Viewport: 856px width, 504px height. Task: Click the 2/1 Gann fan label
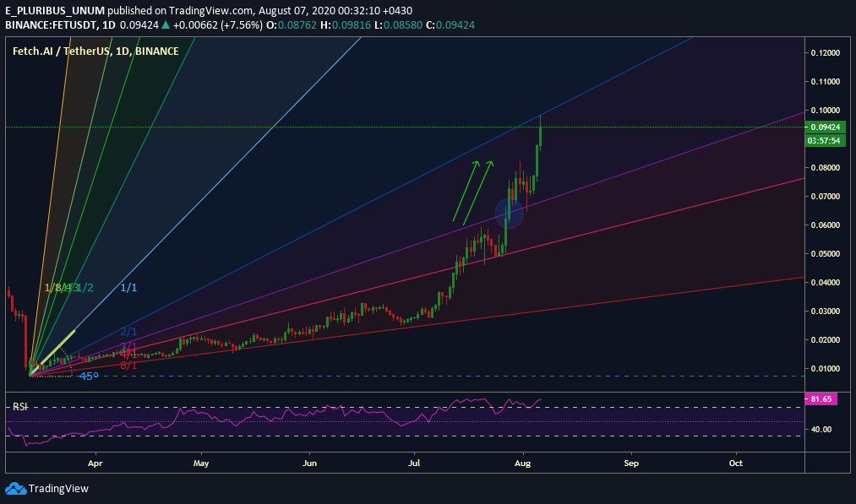[x=128, y=332]
